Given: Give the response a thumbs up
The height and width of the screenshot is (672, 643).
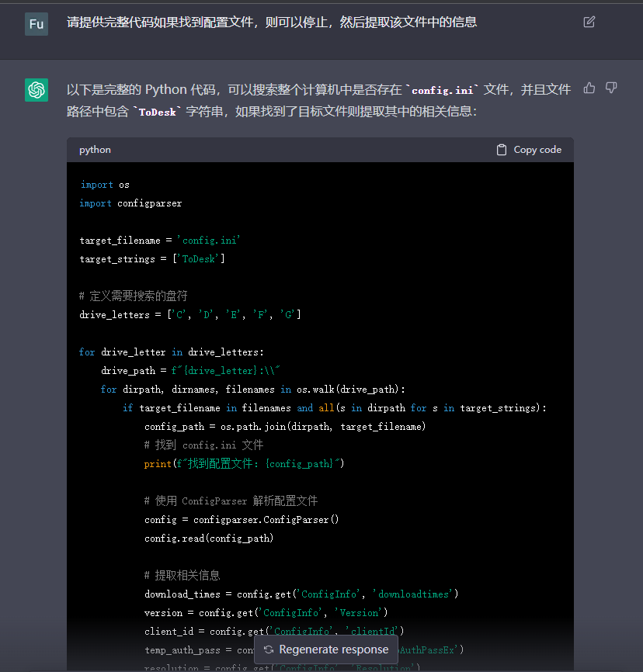Looking at the screenshot, I should (x=589, y=88).
